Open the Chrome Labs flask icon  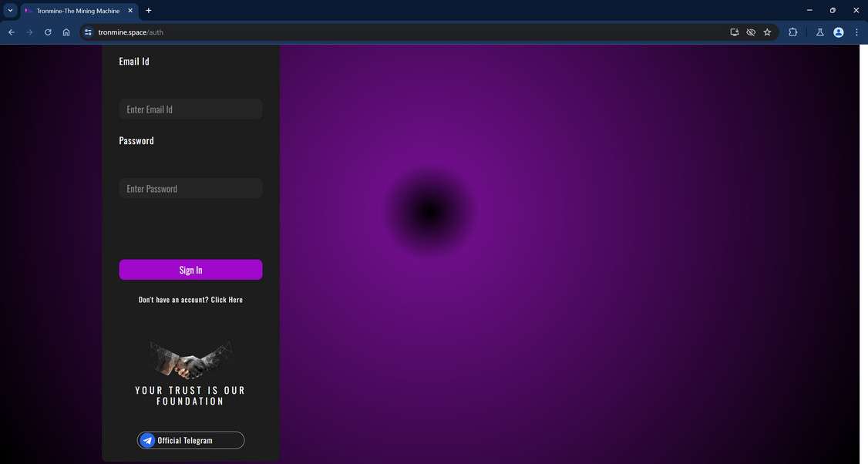pos(820,32)
